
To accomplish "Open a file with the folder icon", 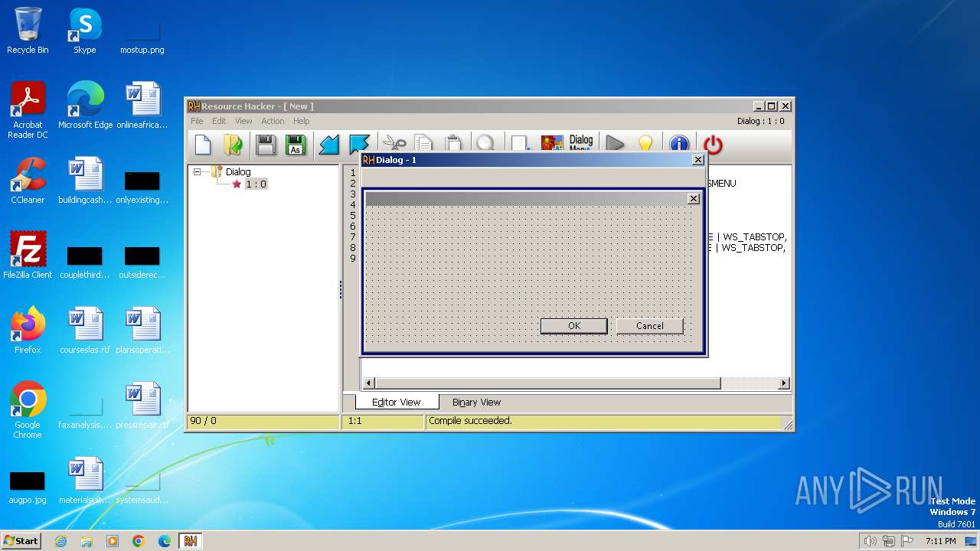I will coord(233,144).
